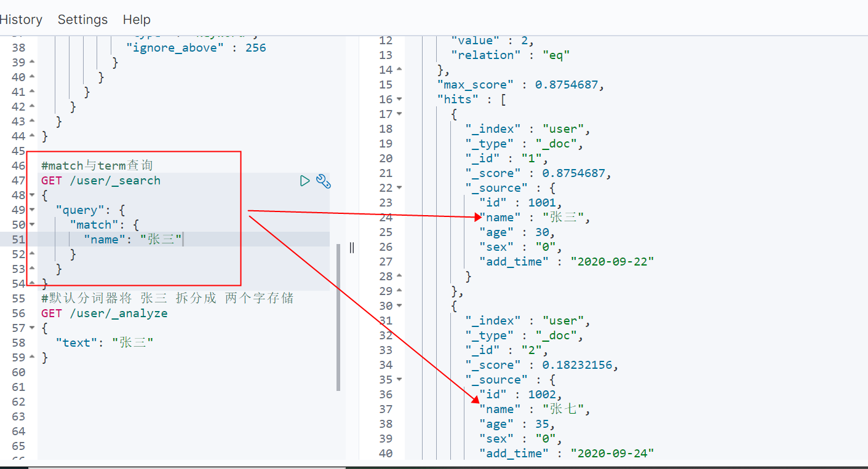Open the History menu
868x469 pixels.
21,20
